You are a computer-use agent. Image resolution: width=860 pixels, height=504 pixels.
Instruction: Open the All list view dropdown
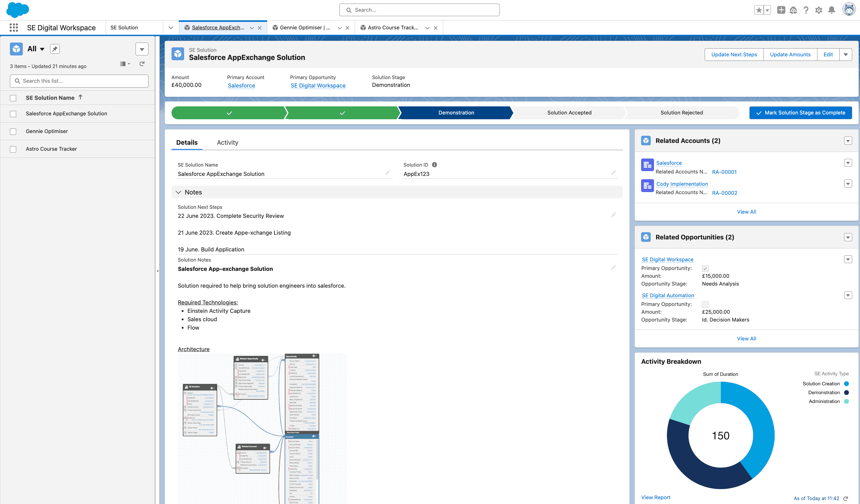(x=42, y=49)
